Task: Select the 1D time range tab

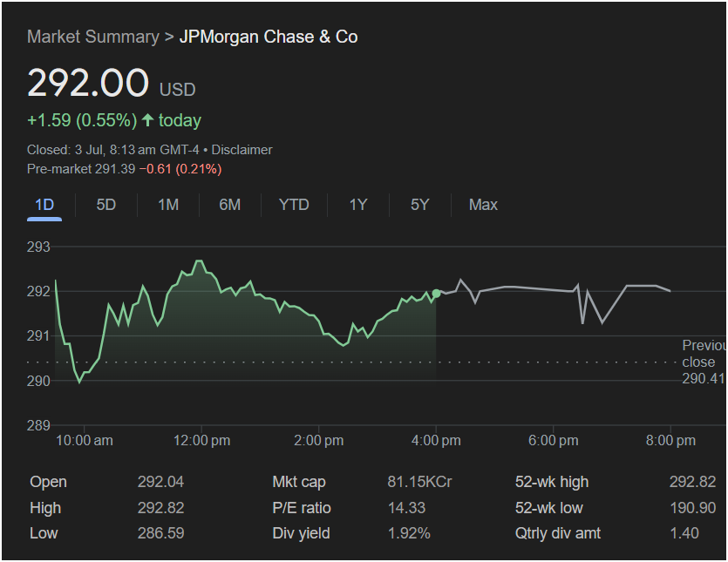Action: click(44, 205)
